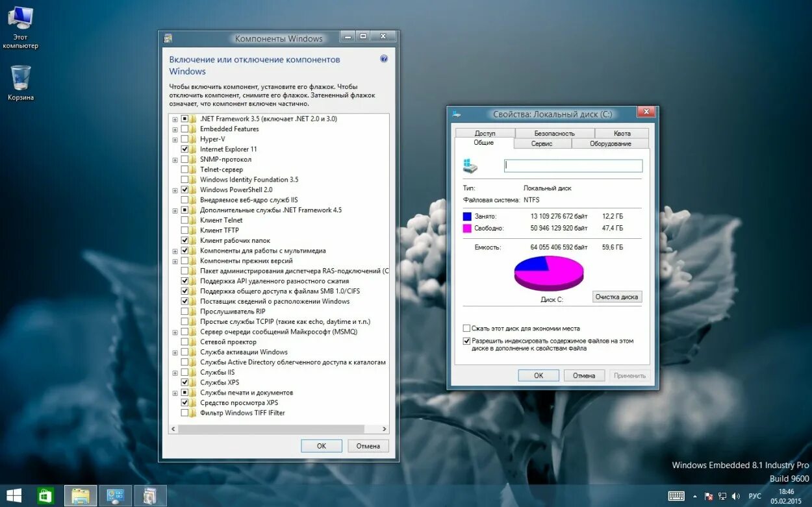Open the touch keyboard tray icon

pyautogui.click(x=676, y=496)
